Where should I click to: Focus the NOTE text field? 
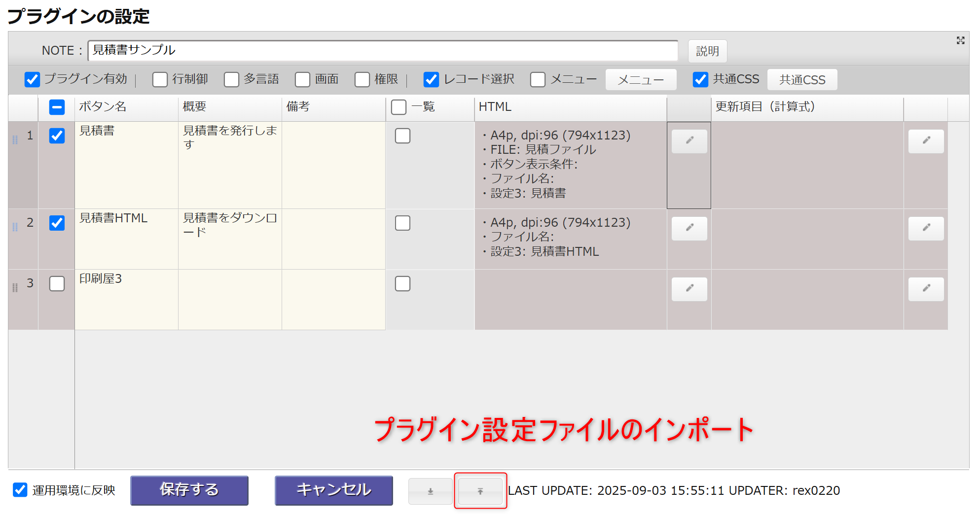coord(382,51)
